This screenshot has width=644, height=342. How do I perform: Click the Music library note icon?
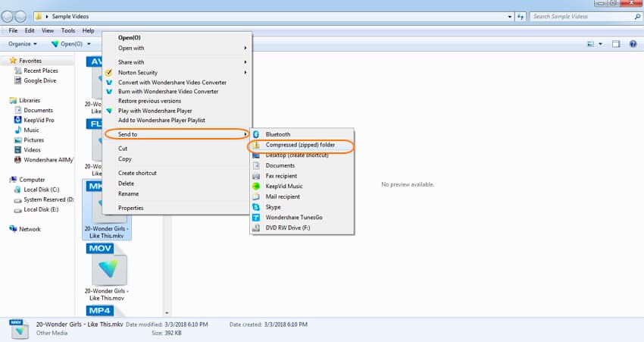[17, 130]
